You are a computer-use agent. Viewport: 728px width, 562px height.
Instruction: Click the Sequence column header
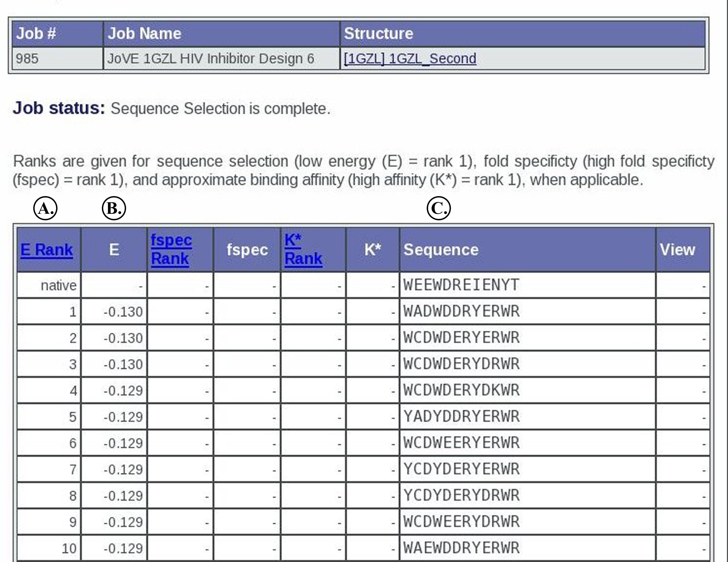point(441,250)
